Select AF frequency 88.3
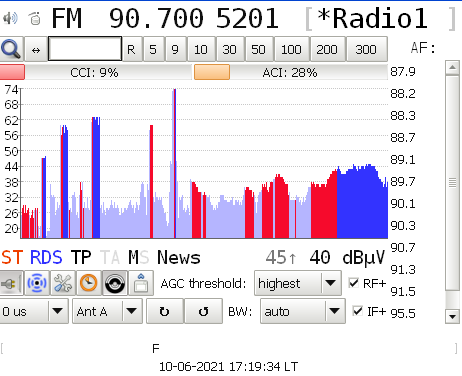 pos(403,116)
